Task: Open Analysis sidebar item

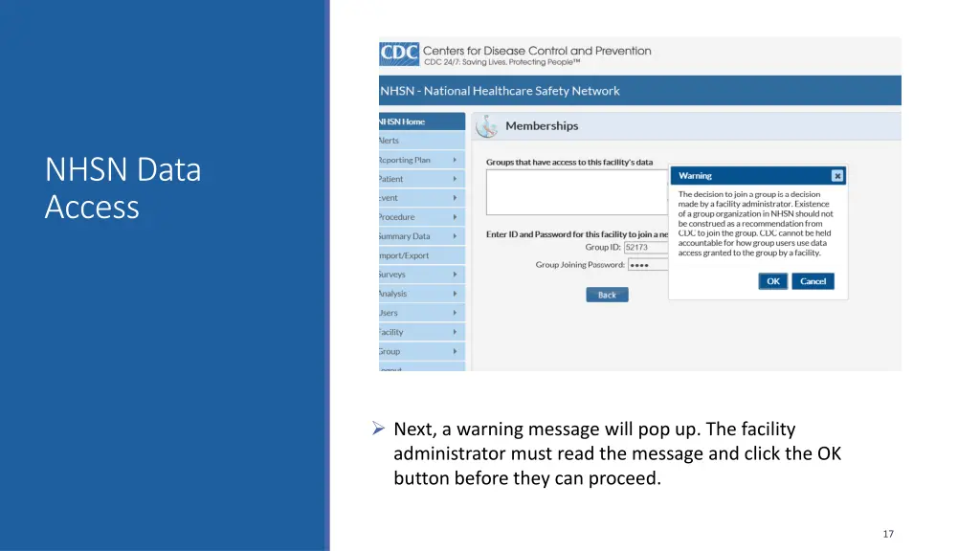Action: point(422,294)
